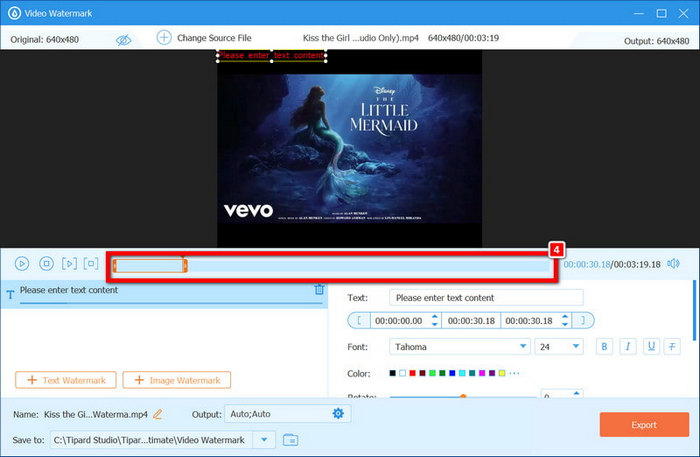Open the output folder icon
Image resolution: width=700 pixels, height=457 pixels.
tap(291, 440)
